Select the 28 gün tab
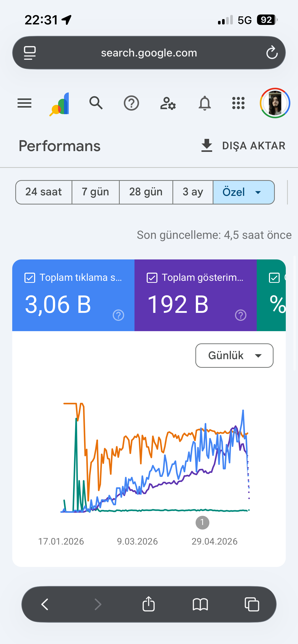This screenshot has height=644, width=298. click(146, 192)
